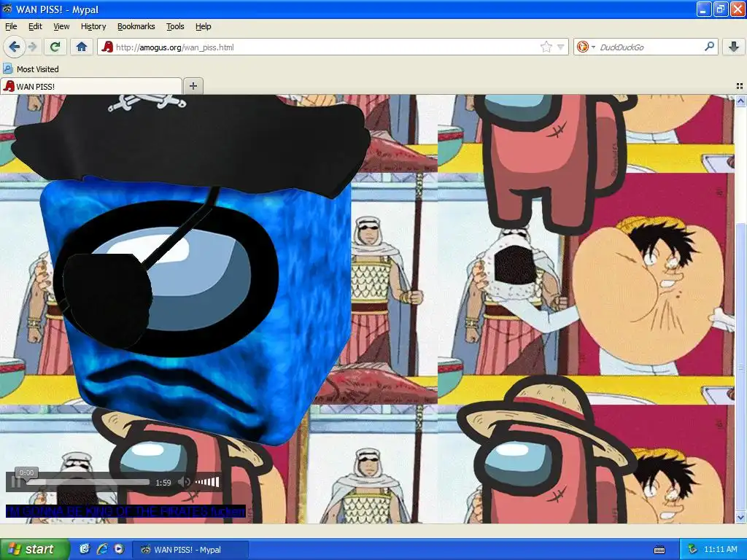The height and width of the screenshot is (560, 747).
Task: Go back with the Back arrow
Action: click(15, 47)
